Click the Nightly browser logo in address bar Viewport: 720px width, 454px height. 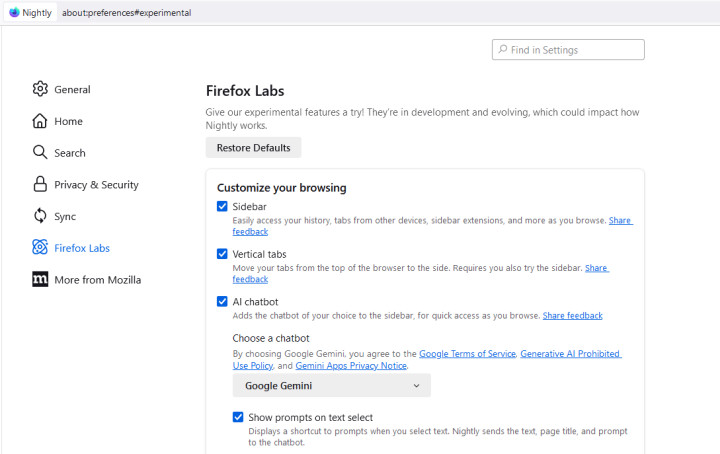click(14, 13)
